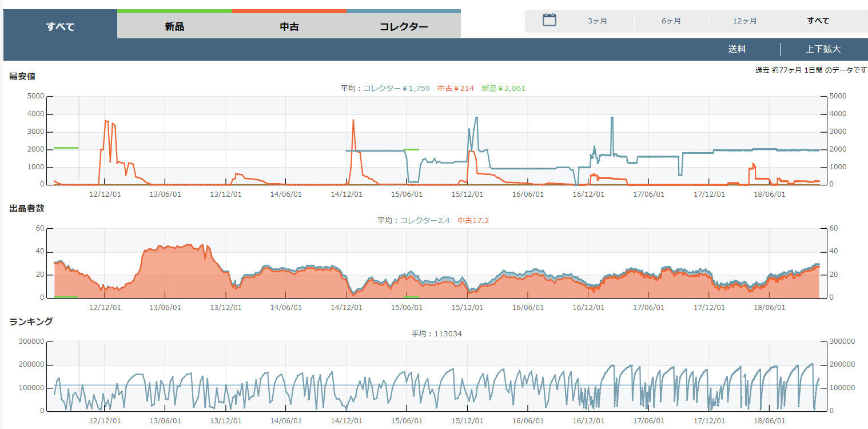
Task: Switch to the コレクター tab
Action: click(404, 26)
